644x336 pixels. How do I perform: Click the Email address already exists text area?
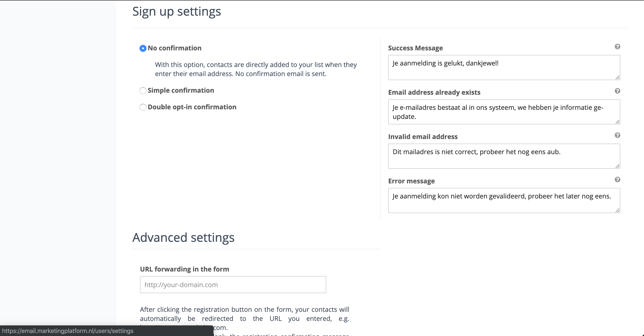504,112
